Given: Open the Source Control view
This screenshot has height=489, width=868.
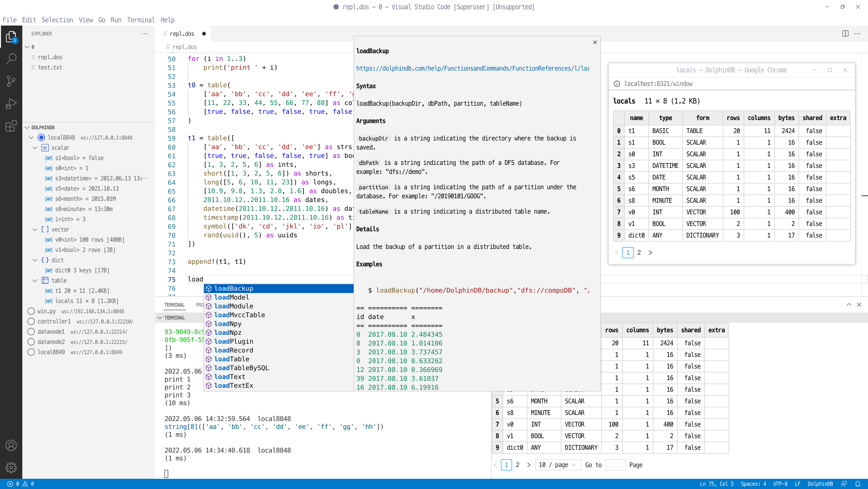Looking at the screenshot, I should [11, 81].
